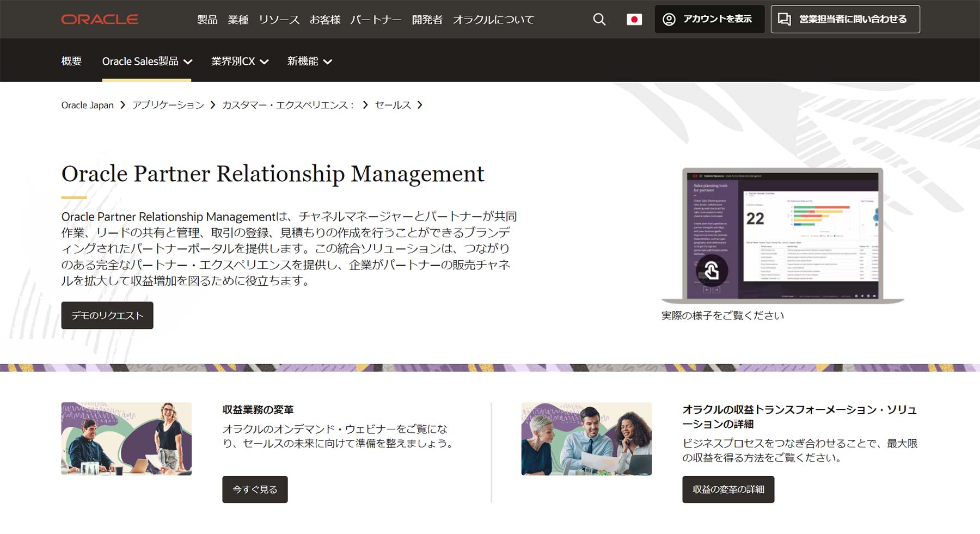Expand 業界別CX dropdown

[x=240, y=62]
